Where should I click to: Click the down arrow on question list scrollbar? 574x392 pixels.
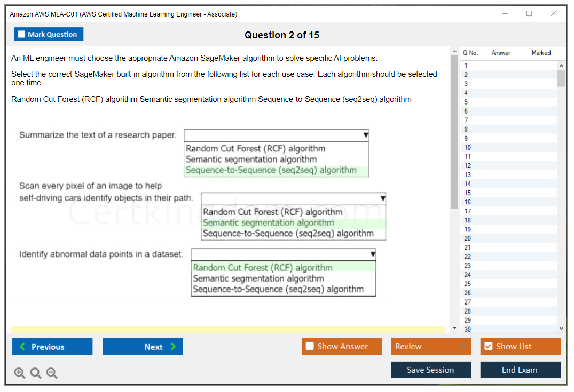coord(561,328)
